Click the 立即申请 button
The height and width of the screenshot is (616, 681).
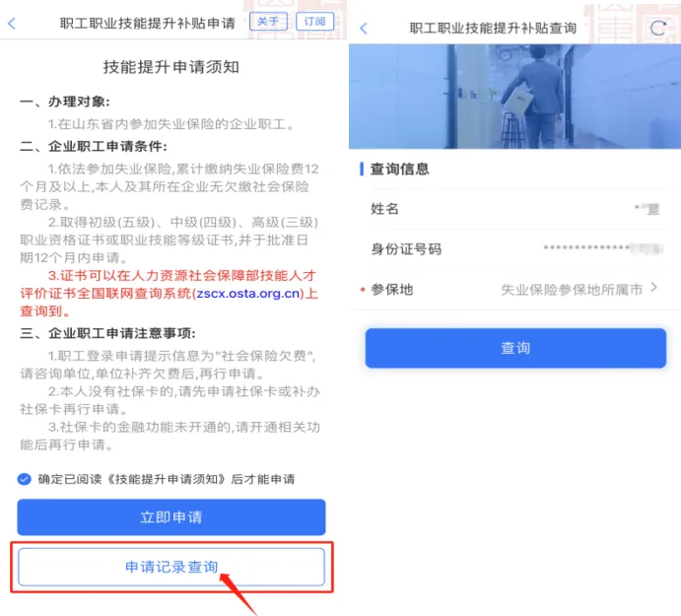(x=171, y=517)
